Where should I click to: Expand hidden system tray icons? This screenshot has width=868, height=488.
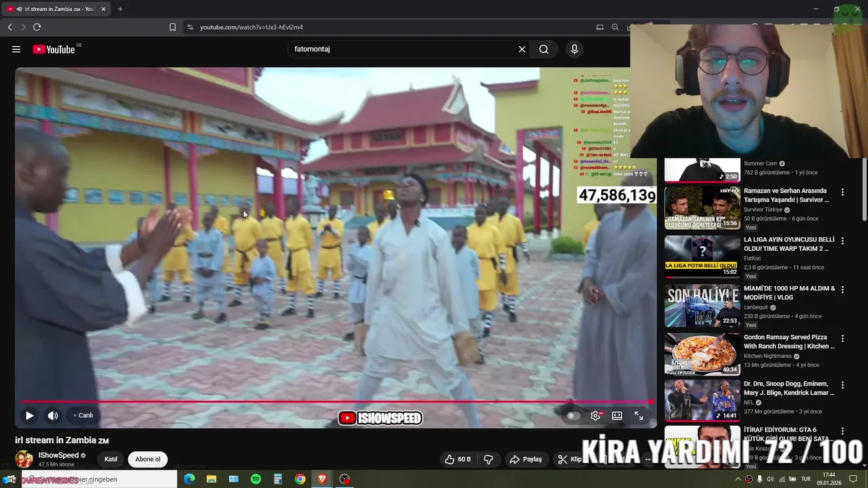pyautogui.click(x=738, y=479)
